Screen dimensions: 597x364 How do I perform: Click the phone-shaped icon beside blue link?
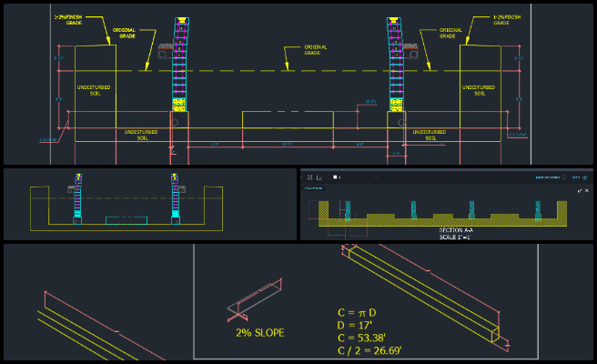pyautogui.click(x=564, y=177)
